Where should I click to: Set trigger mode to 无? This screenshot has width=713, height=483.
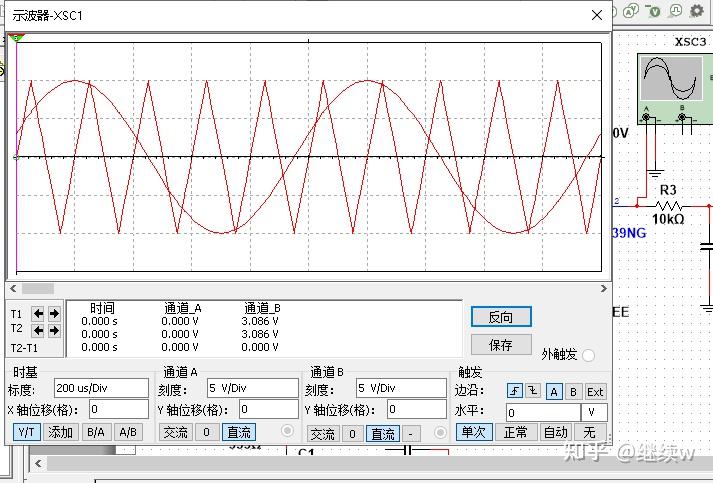pos(590,432)
